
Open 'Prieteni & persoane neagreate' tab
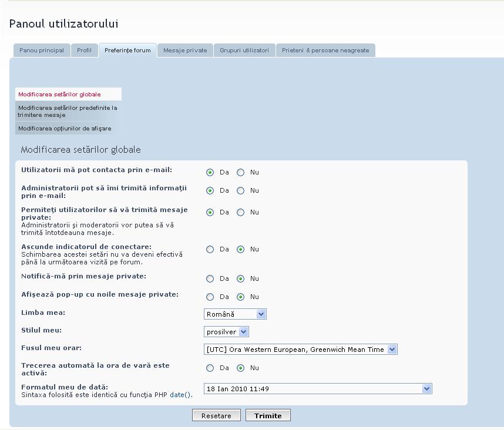pyautogui.click(x=325, y=51)
